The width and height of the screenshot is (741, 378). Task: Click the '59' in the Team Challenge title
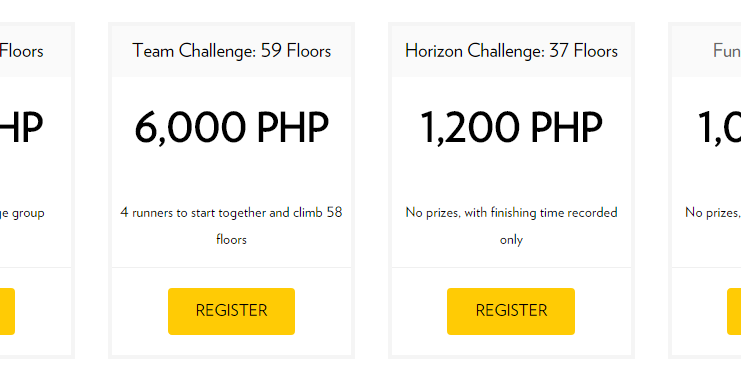point(271,51)
